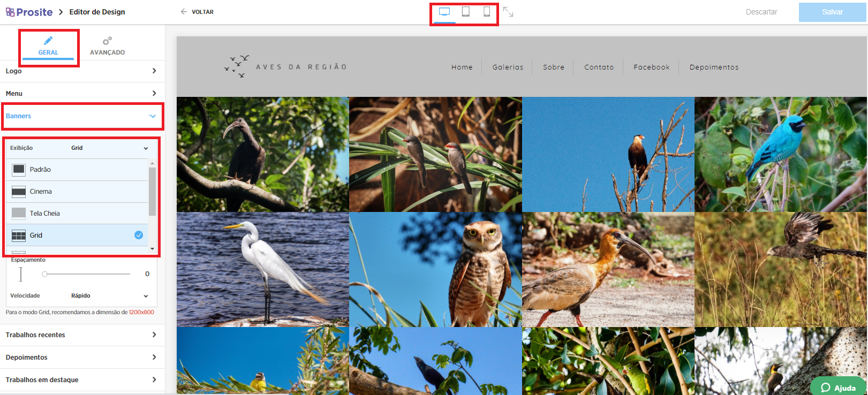The image size is (868, 395).
Task: Click the burrowing owl photo
Action: click(435, 270)
